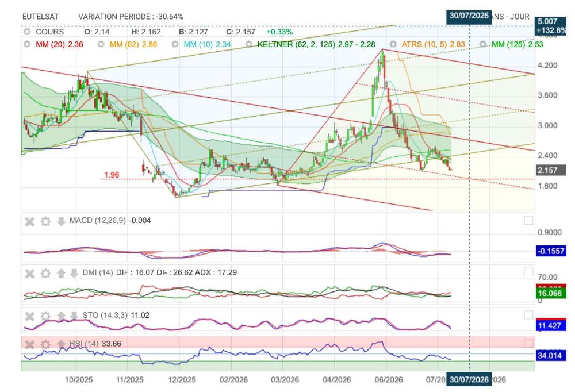Click the top 30/07/2026 date flag
Viewport: 575px width, 392px height.
[x=469, y=16]
